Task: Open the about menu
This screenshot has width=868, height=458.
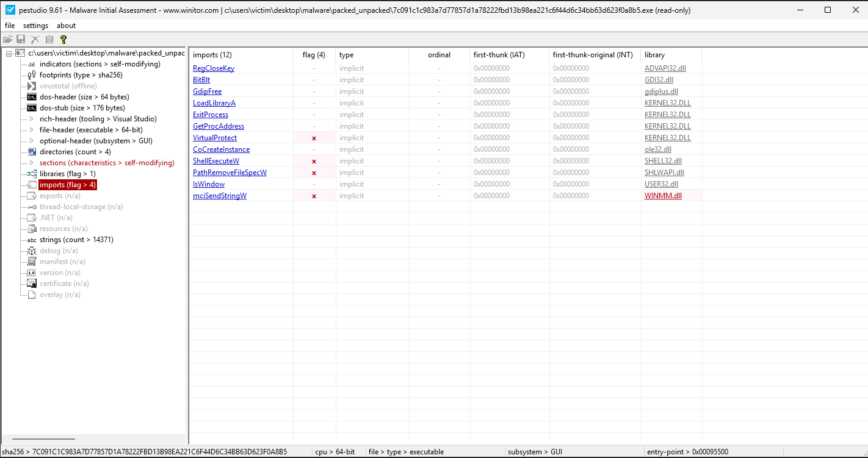Action: pos(66,26)
